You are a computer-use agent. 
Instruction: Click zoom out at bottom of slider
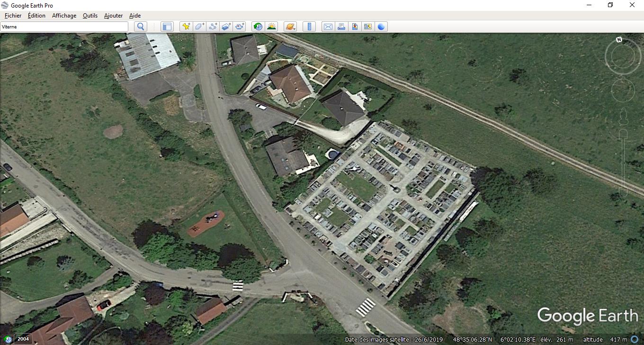coord(623,192)
